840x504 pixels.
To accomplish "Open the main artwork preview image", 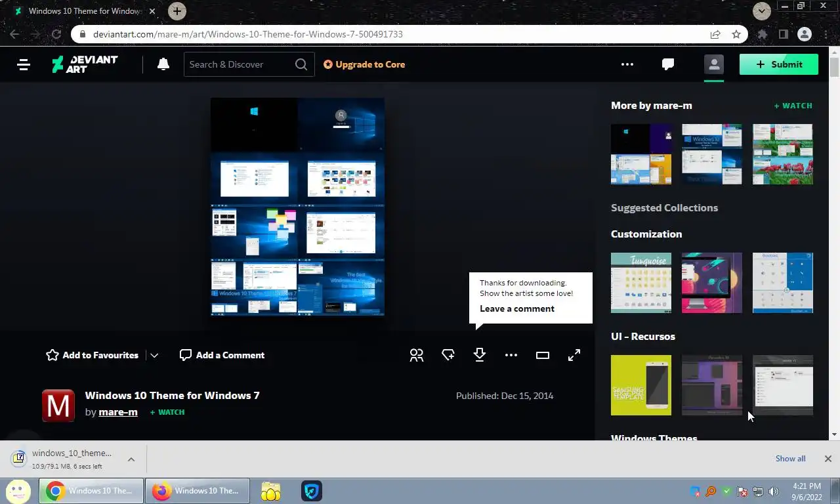I will (297, 207).
